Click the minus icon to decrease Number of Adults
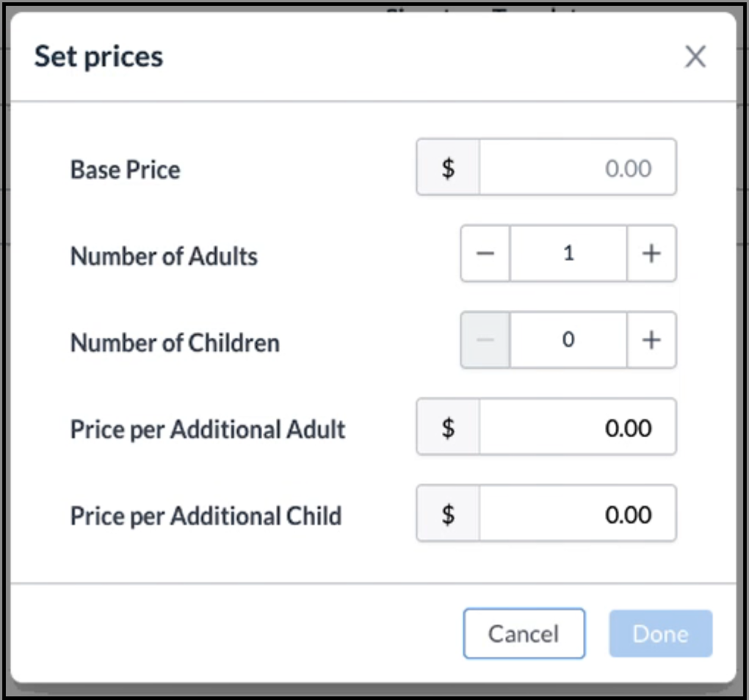 [x=485, y=253]
